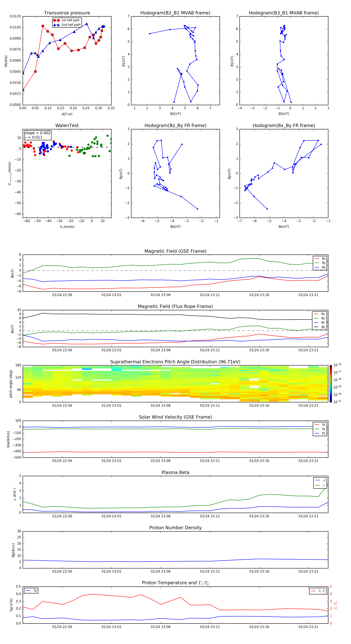Click the red "Te/Tp" right axis label
Screen dimensions: 351x644
coord(336,605)
